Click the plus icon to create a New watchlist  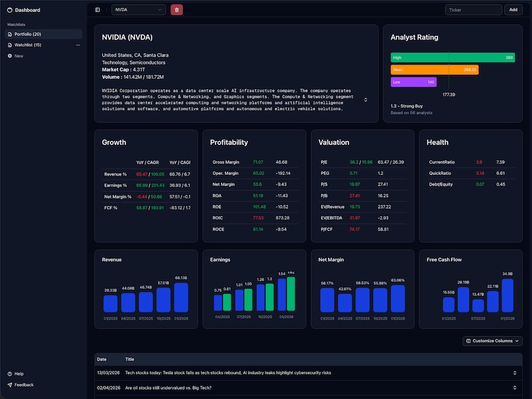pyautogui.click(x=10, y=56)
